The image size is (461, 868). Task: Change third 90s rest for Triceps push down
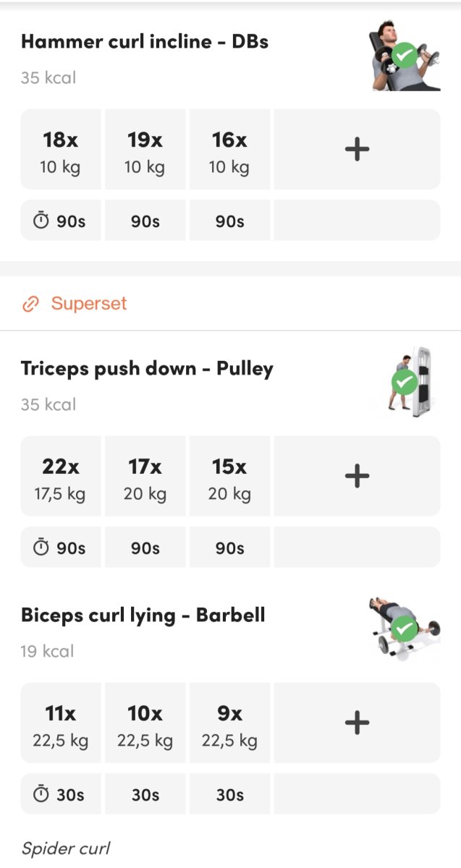point(229,548)
